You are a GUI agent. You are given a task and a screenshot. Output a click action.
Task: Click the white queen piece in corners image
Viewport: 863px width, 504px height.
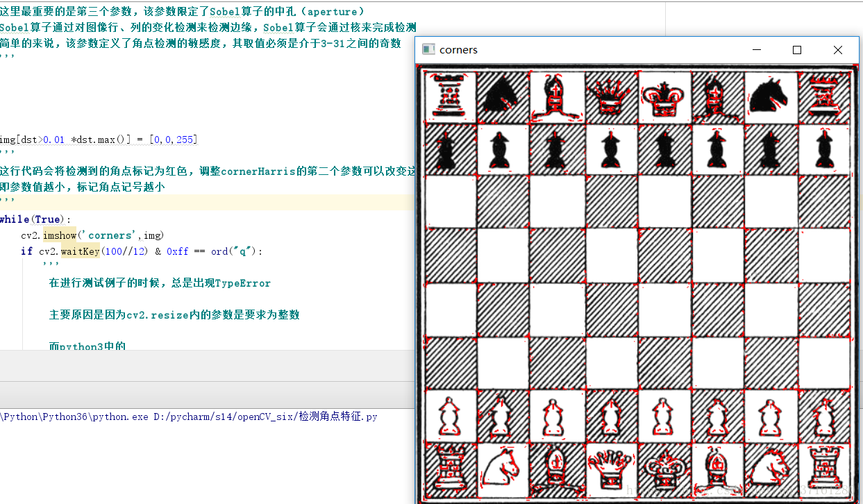point(608,469)
